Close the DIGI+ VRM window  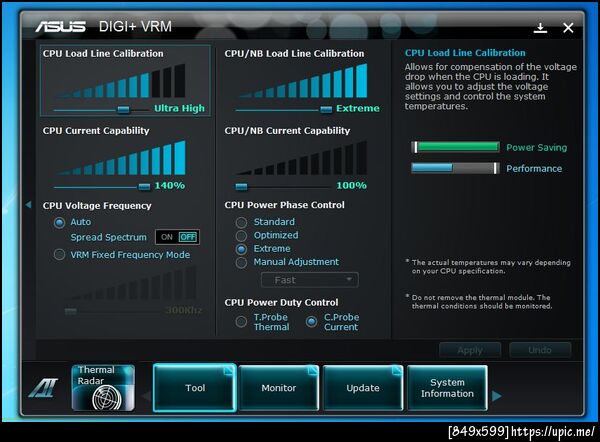(568, 28)
